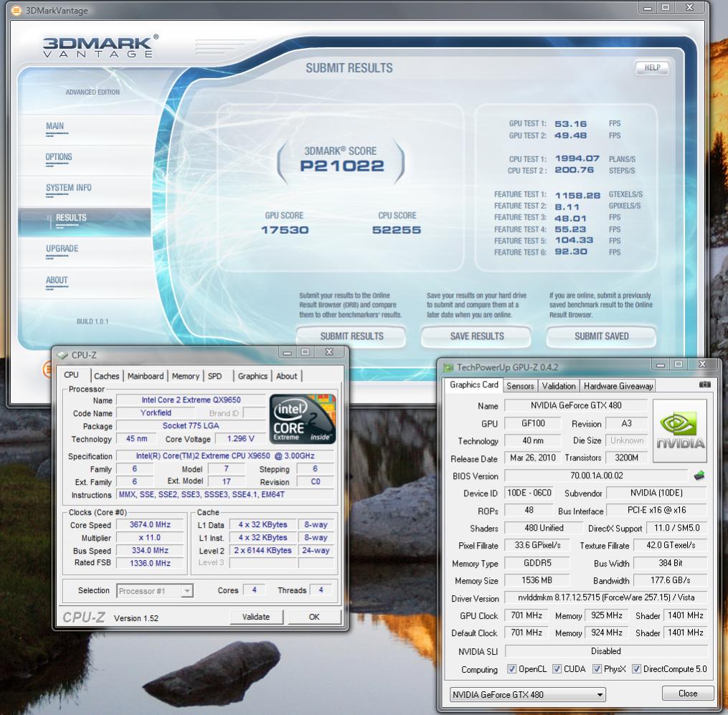Click the Intel Core 2 Extreme logo in CPU-Z

pyautogui.click(x=302, y=419)
